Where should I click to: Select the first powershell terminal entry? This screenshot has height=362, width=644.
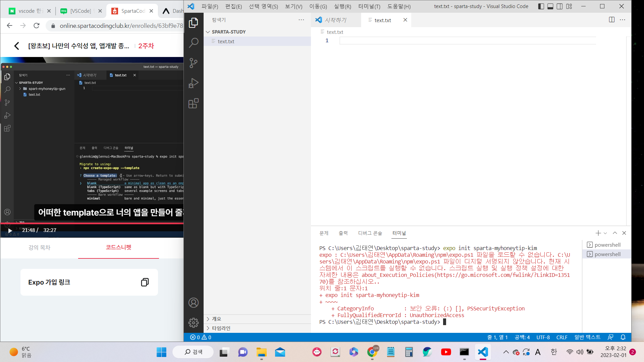tap(607, 245)
